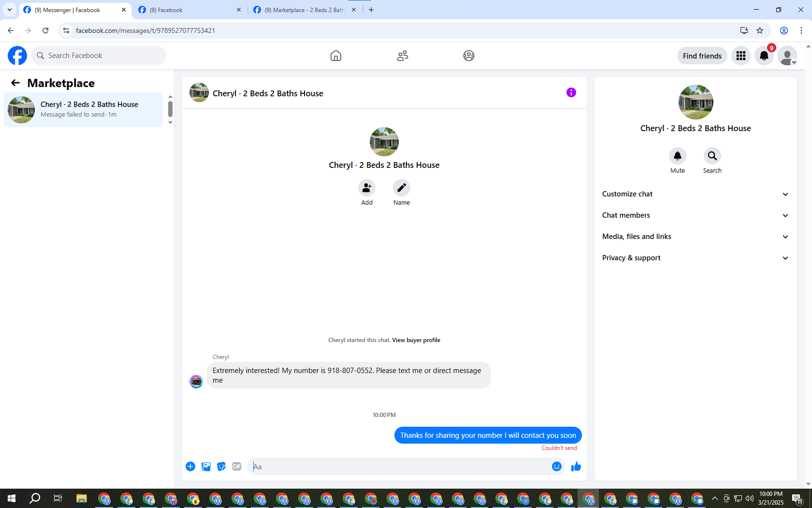Click Cheryl's message with phone number
812x508 pixels.
click(349, 375)
